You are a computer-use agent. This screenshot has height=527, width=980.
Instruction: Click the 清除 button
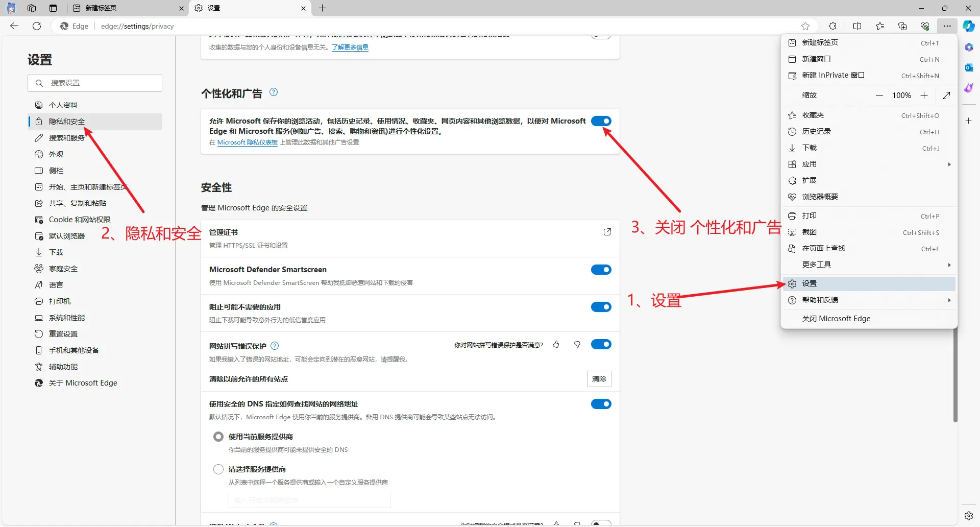tap(599, 379)
